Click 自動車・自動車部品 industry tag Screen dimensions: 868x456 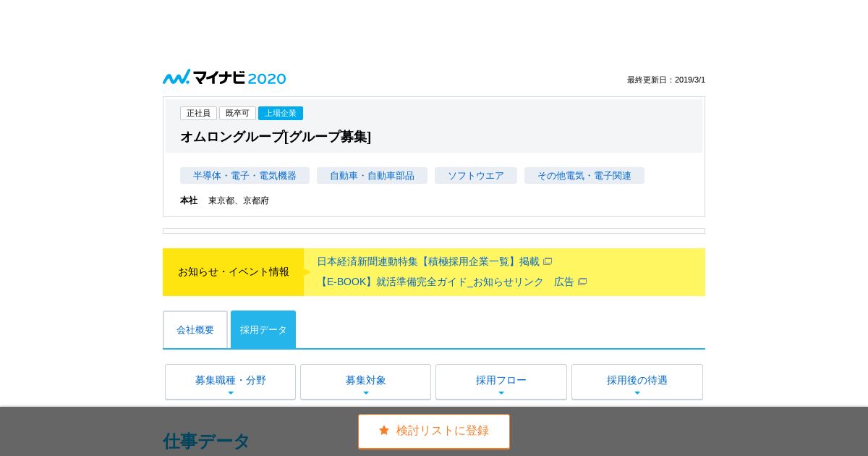[372, 175]
